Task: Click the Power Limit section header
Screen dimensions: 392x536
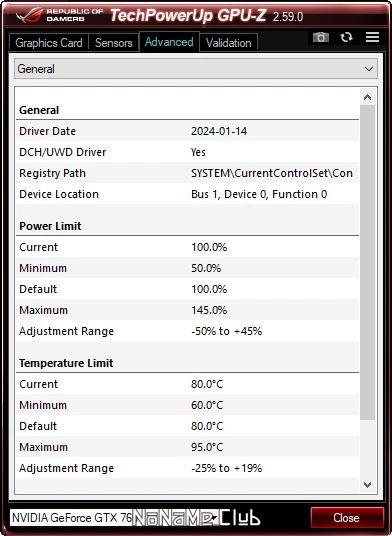Action: (x=50, y=226)
